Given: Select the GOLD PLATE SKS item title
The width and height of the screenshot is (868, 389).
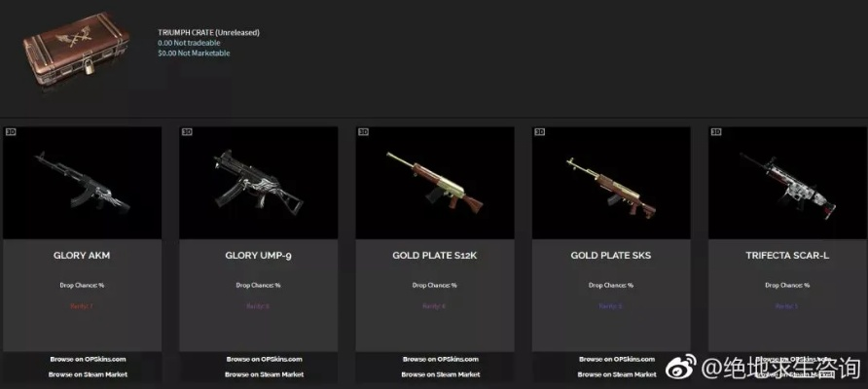Looking at the screenshot, I should 611,256.
